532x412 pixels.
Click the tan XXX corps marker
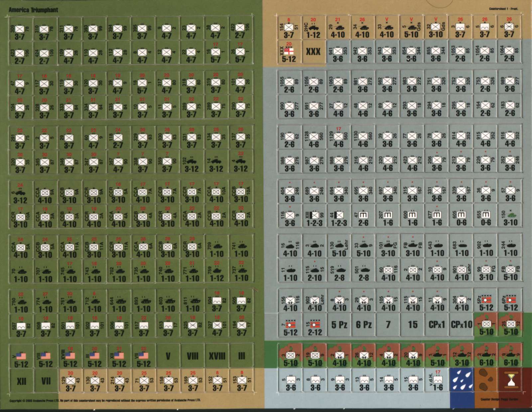(x=313, y=52)
